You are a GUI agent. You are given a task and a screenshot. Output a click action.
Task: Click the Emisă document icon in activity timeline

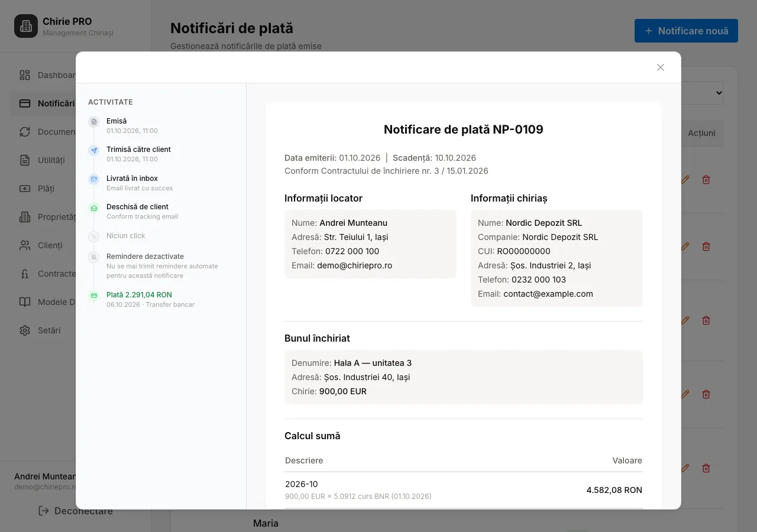[93, 122]
